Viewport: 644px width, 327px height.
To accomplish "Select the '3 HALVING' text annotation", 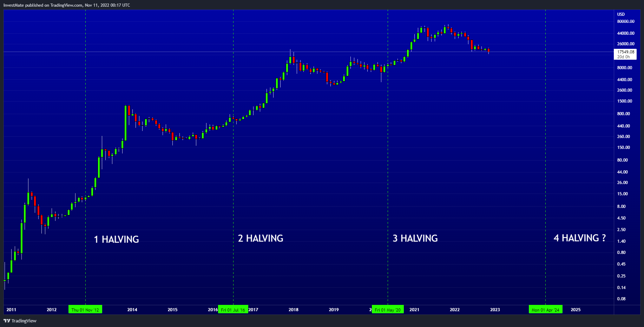I will [415, 238].
